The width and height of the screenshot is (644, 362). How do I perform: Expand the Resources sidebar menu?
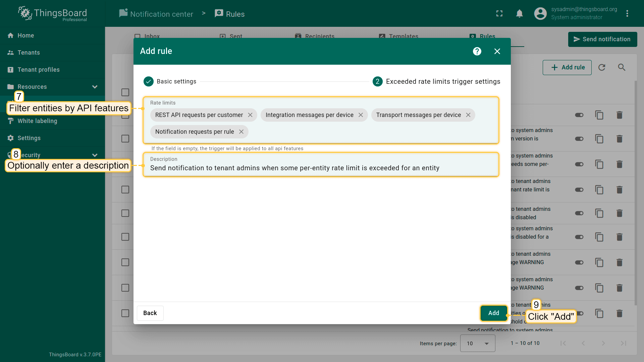[95, 87]
